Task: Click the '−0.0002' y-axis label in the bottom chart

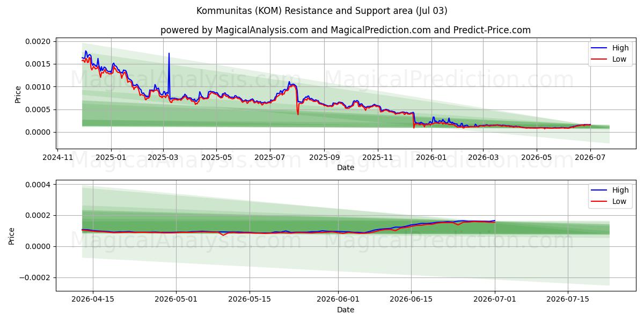Action: [x=35, y=278]
